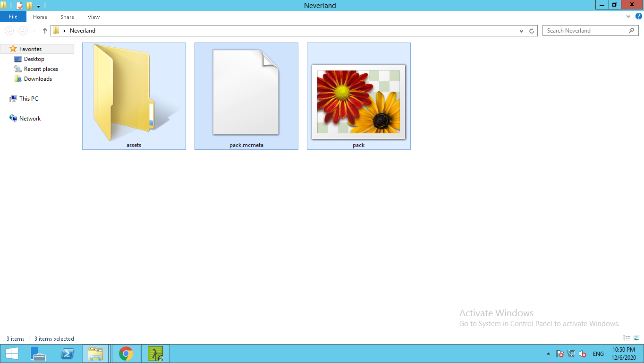Open the green lambda app in taskbar
Image resolution: width=644 pixels, height=363 pixels.
point(155,354)
